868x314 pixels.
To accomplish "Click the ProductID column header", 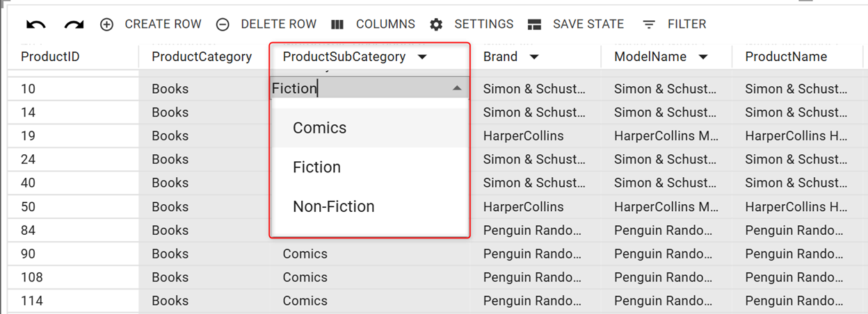I will tap(50, 57).
